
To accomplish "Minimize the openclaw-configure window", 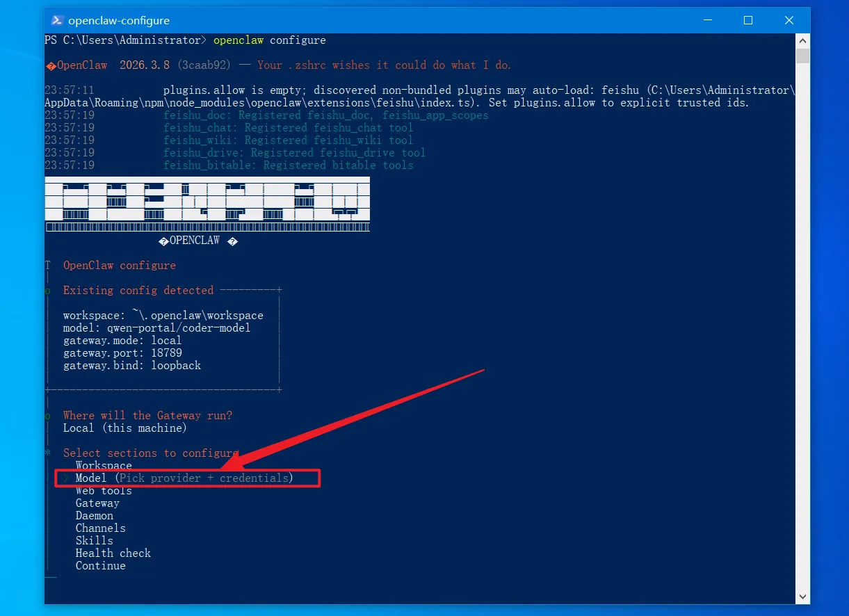I will (707, 20).
